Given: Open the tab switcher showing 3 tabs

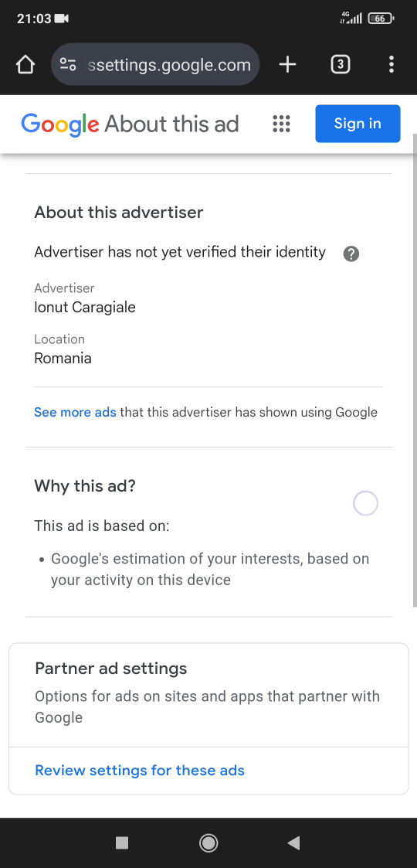Looking at the screenshot, I should pos(340,65).
